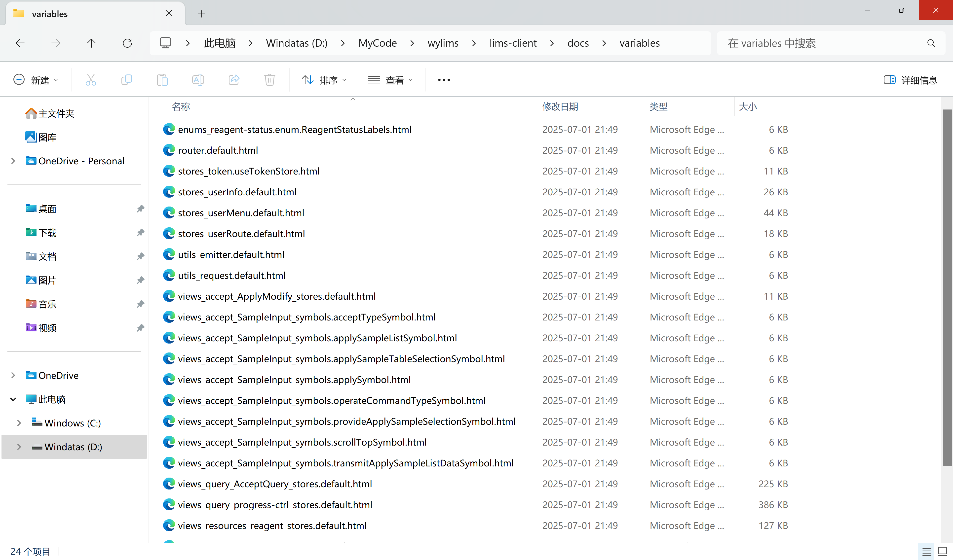
Task: Click the Copy toolbar icon
Action: click(127, 80)
